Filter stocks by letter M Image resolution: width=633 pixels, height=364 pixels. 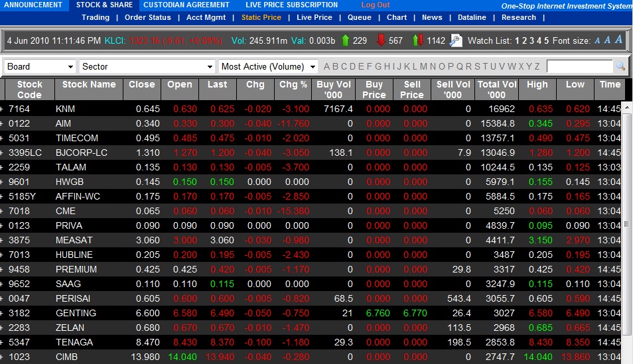click(423, 66)
